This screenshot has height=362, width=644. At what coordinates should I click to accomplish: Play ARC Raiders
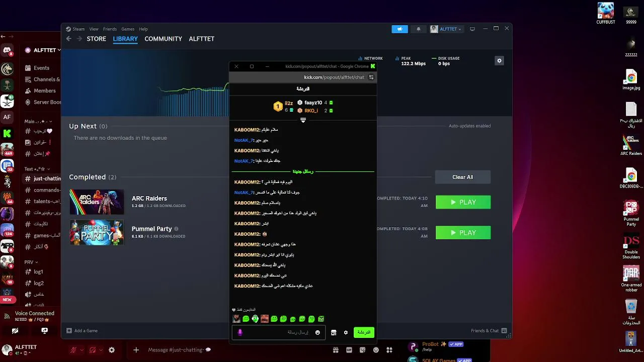point(463,202)
